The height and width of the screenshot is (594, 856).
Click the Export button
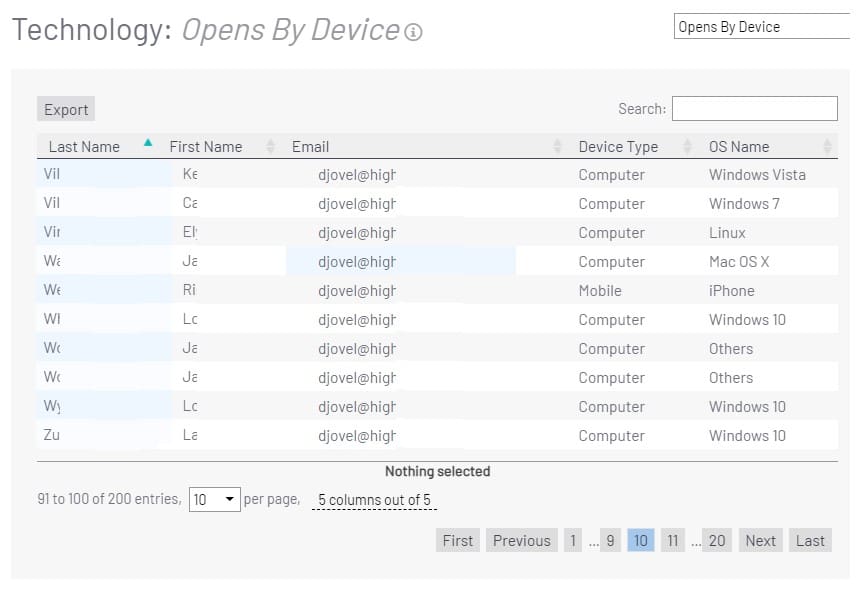(x=66, y=110)
